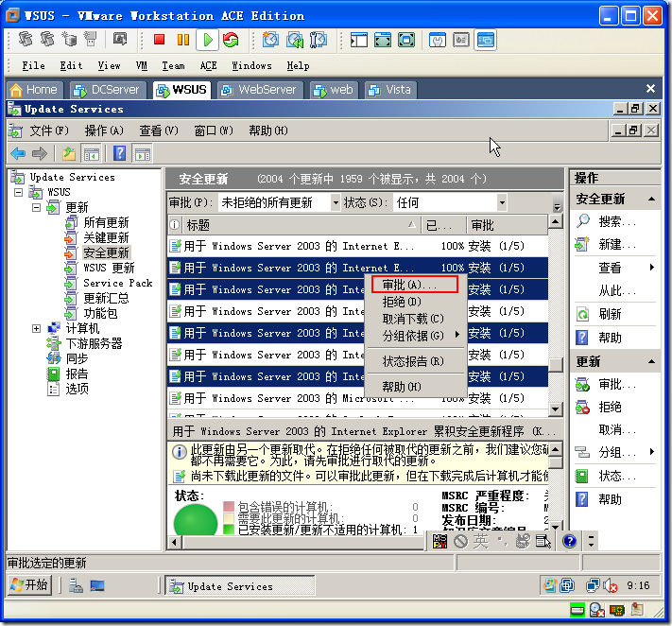Open the 状态 filter dropdown
The image size is (672, 626).
point(502,202)
